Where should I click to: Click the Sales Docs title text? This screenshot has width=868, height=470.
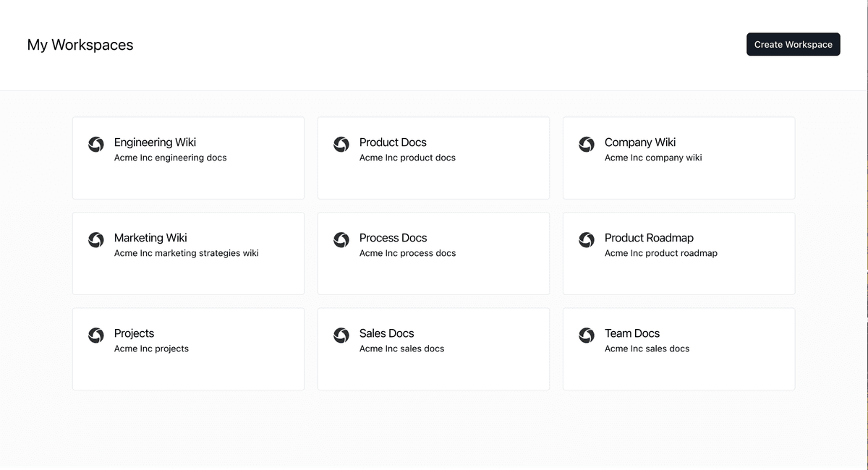coord(386,333)
